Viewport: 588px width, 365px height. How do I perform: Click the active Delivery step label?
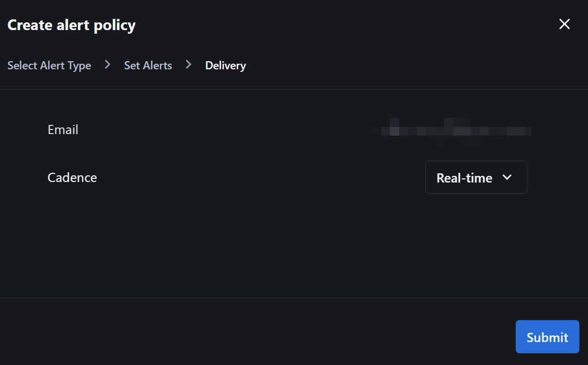[x=226, y=66]
